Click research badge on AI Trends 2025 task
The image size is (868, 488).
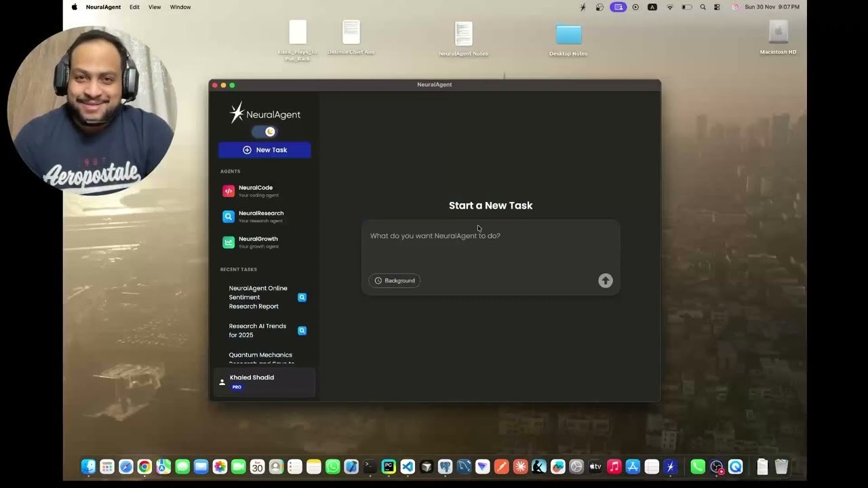coord(302,331)
